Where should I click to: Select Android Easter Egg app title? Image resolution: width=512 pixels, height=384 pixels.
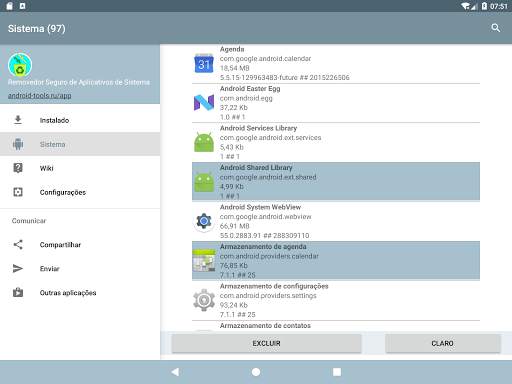coord(250,89)
